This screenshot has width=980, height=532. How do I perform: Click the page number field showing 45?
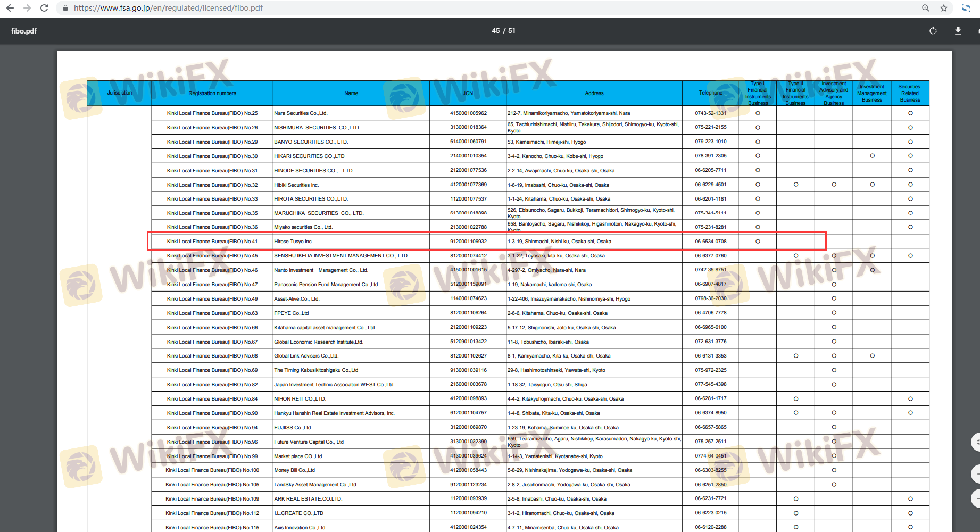[x=495, y=31]
